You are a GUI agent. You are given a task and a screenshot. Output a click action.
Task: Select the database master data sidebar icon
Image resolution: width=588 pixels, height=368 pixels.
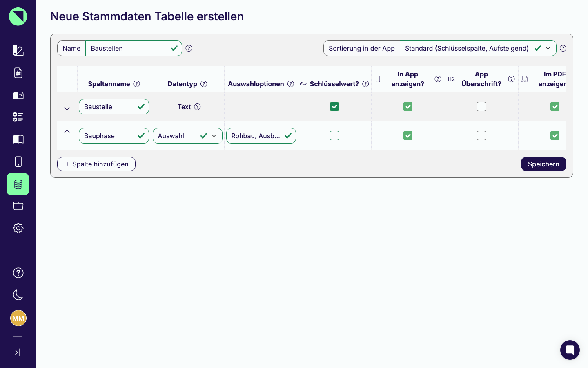coord(18,184)
